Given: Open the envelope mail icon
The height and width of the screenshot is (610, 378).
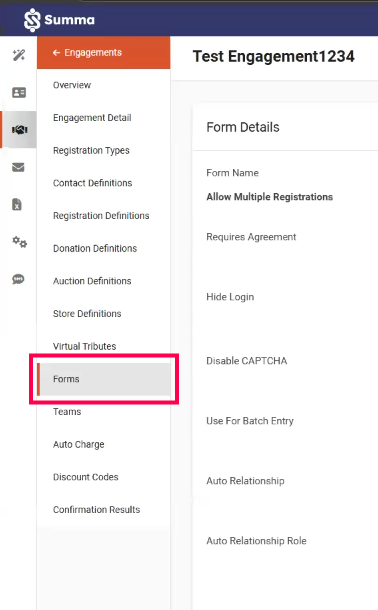Looking at the screenshot, I should pos(18,167).
